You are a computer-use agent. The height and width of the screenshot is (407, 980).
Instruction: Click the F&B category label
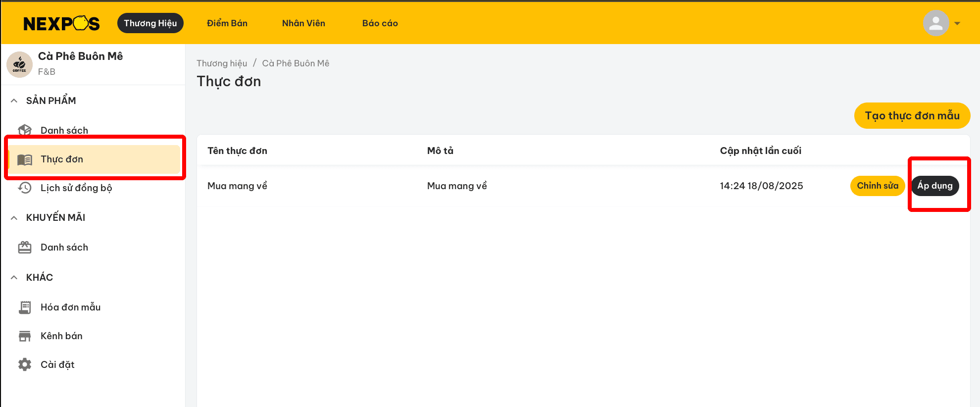[47, 72]
